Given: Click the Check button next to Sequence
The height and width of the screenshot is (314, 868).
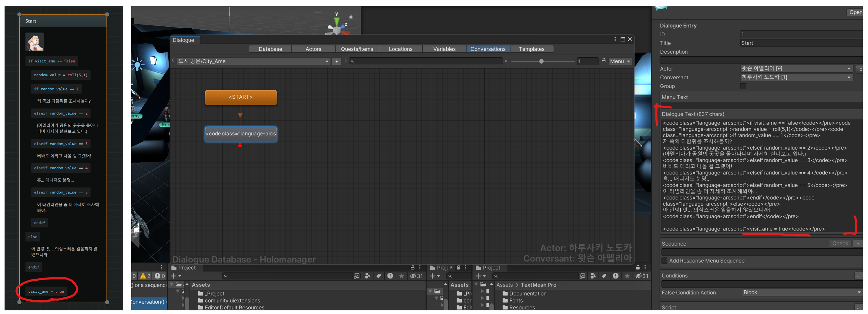Looking at the screenshot, I should (840, 244).
